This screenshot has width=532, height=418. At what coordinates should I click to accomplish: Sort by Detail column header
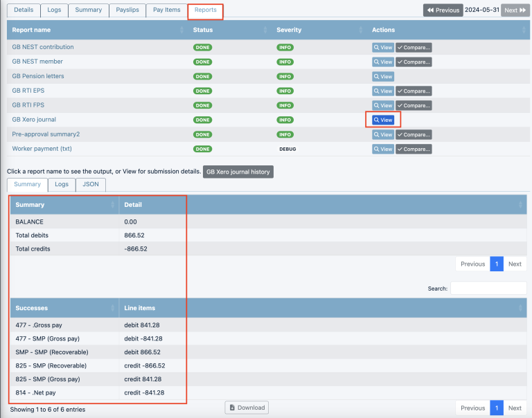(x=323, y=205)
